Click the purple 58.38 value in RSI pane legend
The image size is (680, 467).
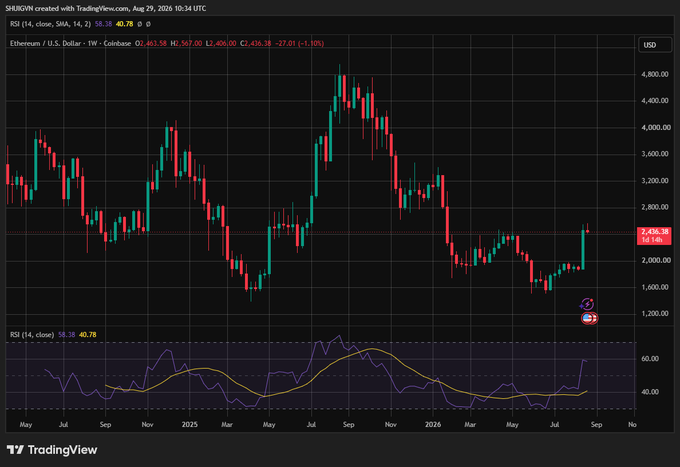click(67, 335)
